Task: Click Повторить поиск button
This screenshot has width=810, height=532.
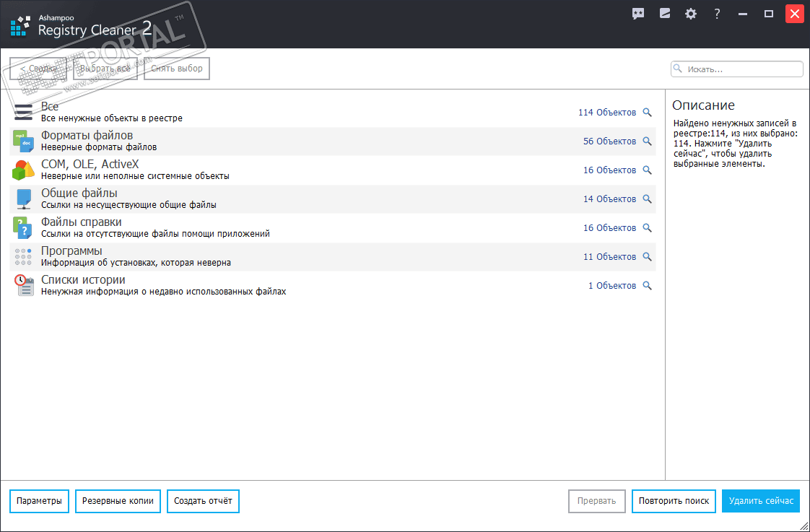Action: point(674,501)
